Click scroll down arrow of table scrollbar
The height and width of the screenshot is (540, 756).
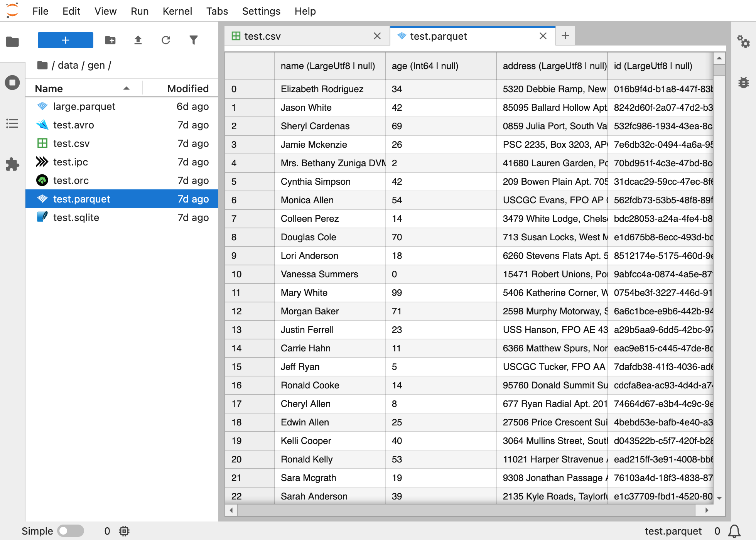(x=719, y=498)
